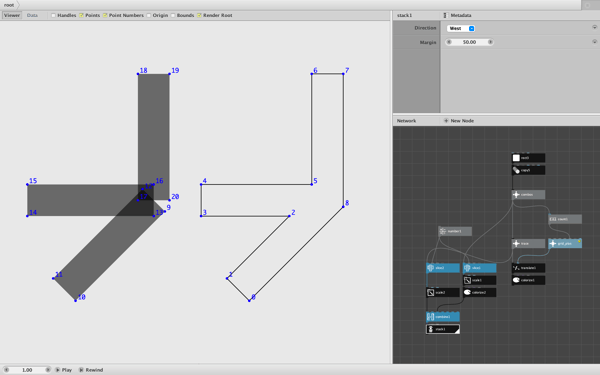Image resolution: width=600 pixels, height=375 pixels.
Task: Click point 7 on the outline shape
Action: tap(343, 73)
